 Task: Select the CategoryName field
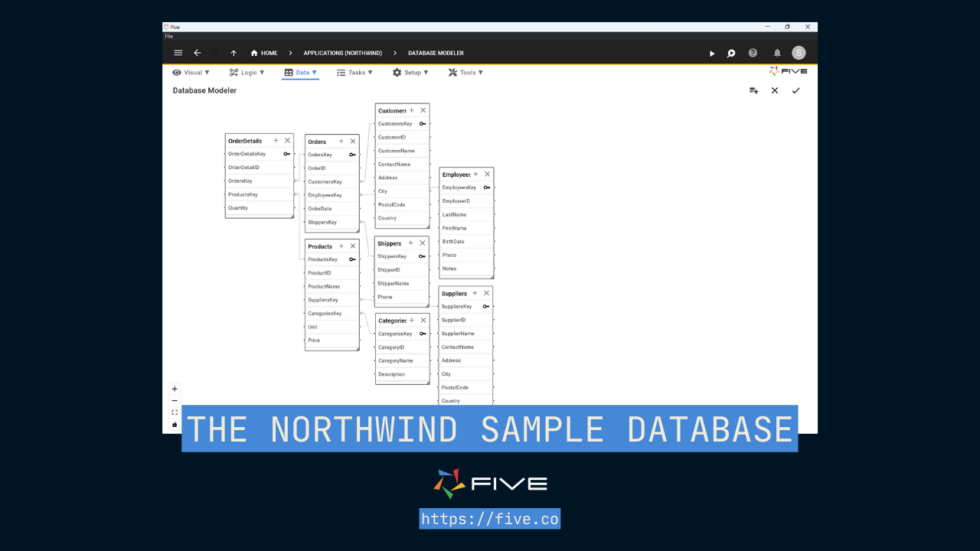[402, 360]
